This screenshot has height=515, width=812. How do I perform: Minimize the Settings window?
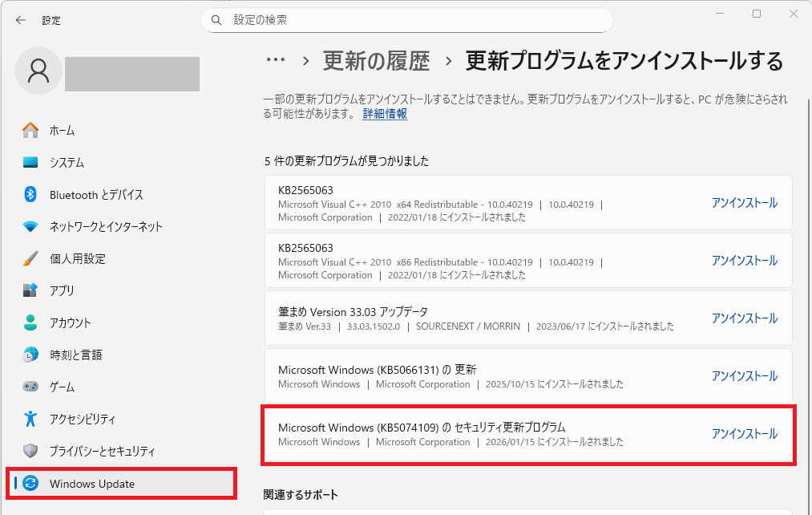click(x=720, y=14)
